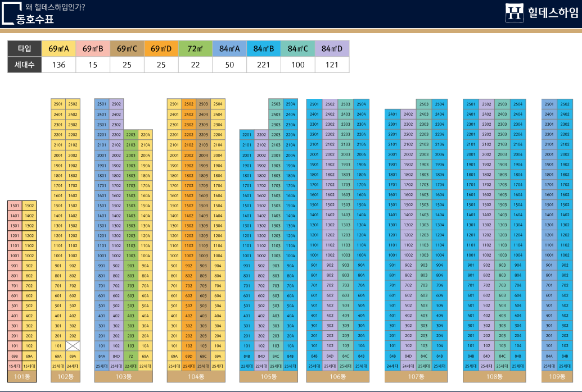Viewport: 582px width, 392px height.
Task: Click unit 2501 in building 106동
Action: [x=314, y=104]
